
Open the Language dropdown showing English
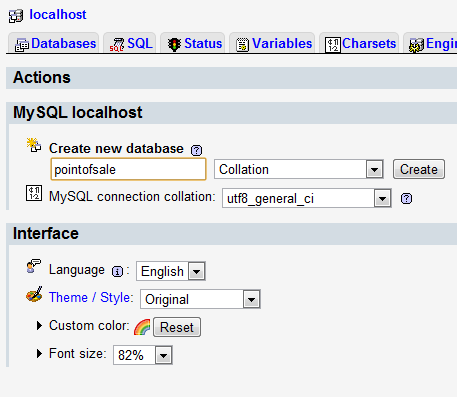click(171, 271)
